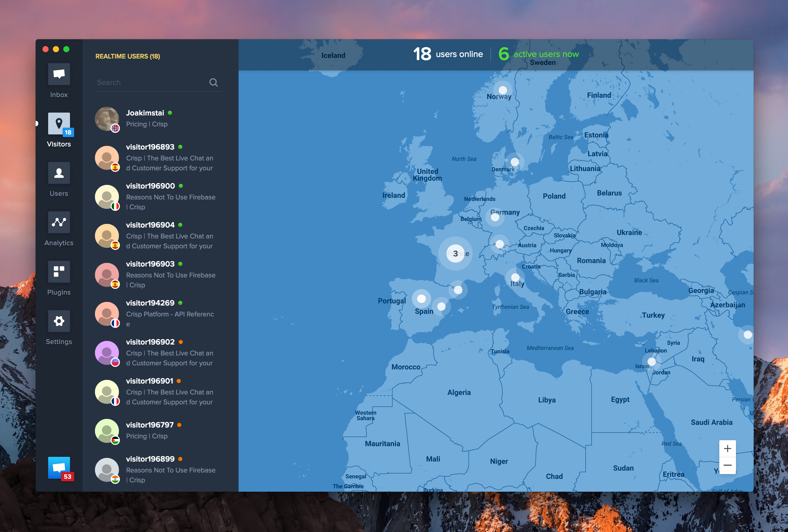The width and height of the screenshot is (788, 532).
Task: Open the Inbox section icon
Action: click(x=59, y=74)
